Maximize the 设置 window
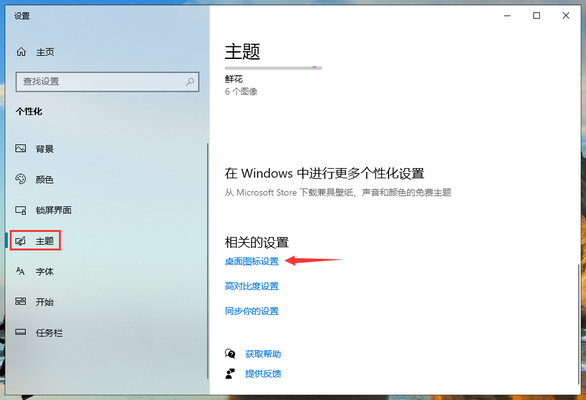Screen dimensions: 586x400 [x=536, y=16]
